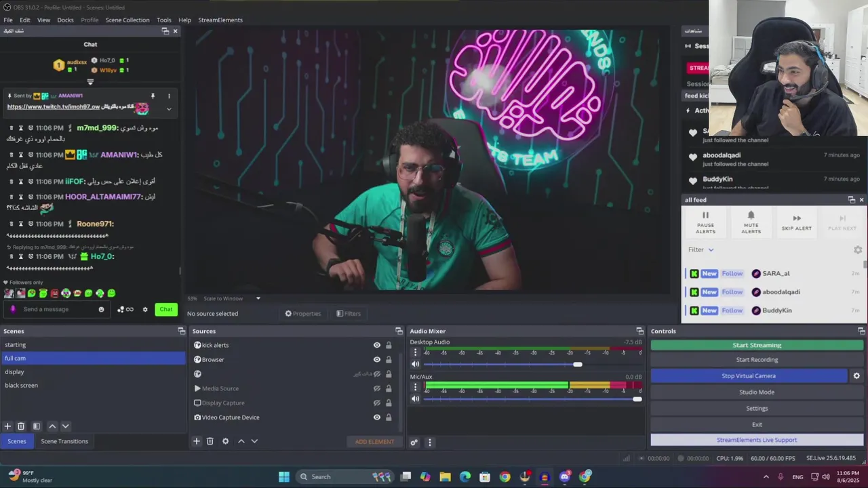868x488 pixels.
Task: Open StreamElements menu
Action: tap(220, 20)
